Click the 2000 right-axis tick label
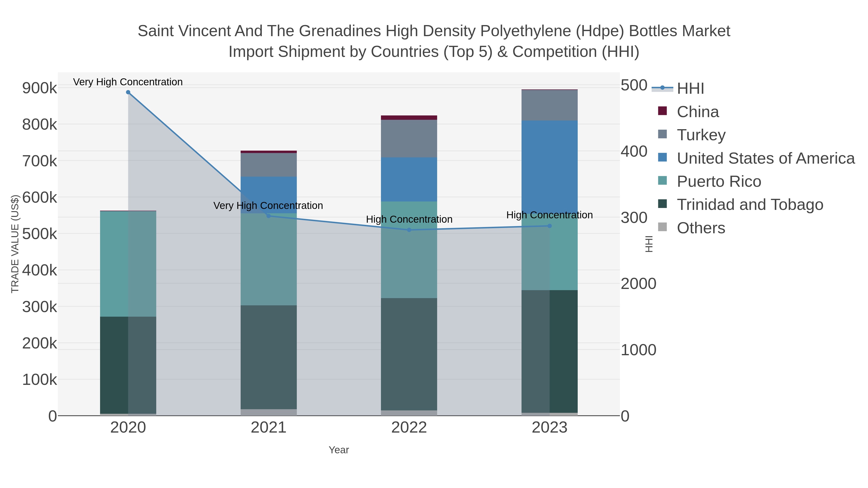The height and width of the screenshot is (488, 868). pyautogui.click(x=638, y=284)
